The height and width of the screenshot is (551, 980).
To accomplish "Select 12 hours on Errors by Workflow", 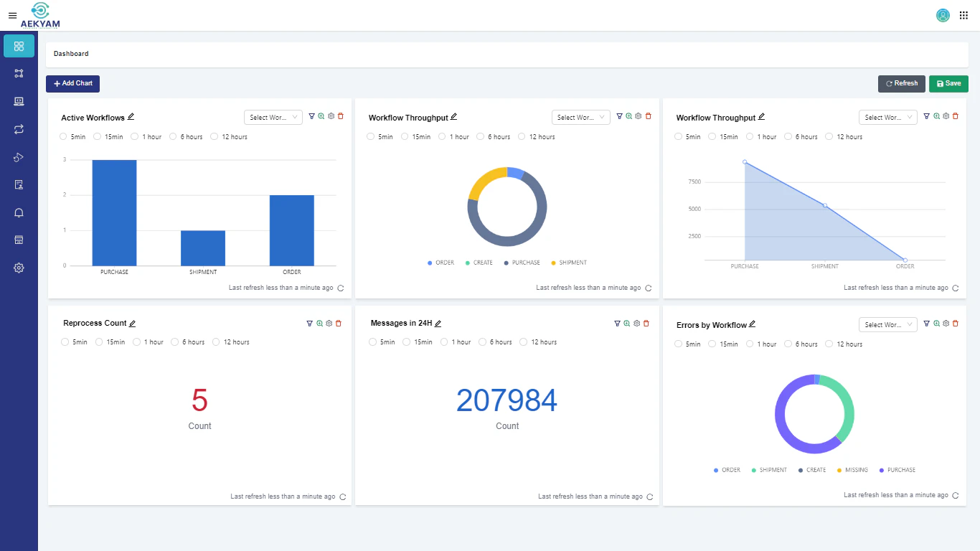I will click(x=829, y=344).
